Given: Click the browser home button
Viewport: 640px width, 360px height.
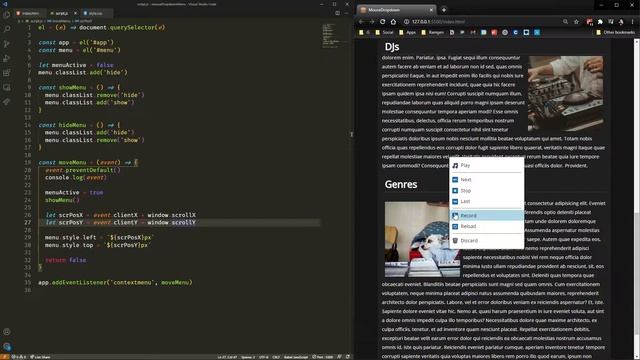Looking at the screenshot, I should tap(393, 22).
